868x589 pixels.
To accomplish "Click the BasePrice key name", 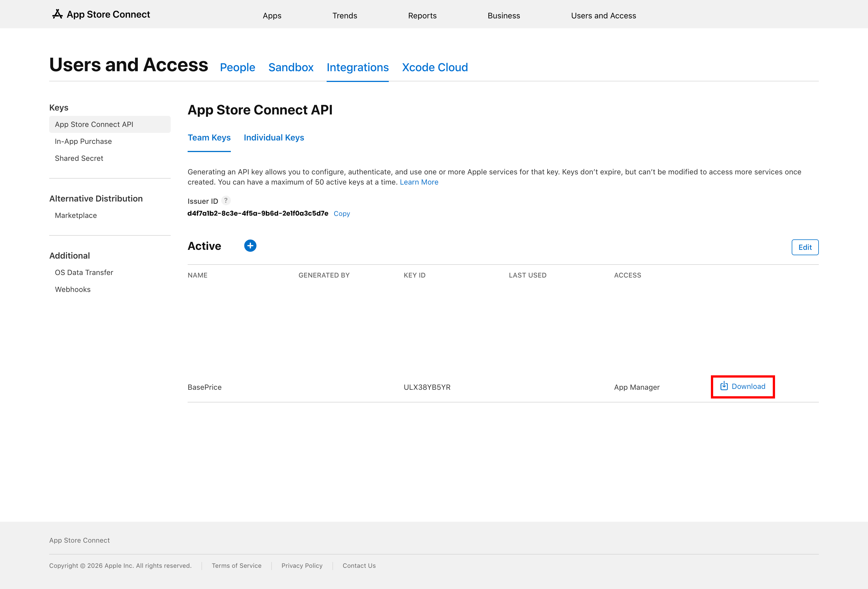I will click(205, 387).
